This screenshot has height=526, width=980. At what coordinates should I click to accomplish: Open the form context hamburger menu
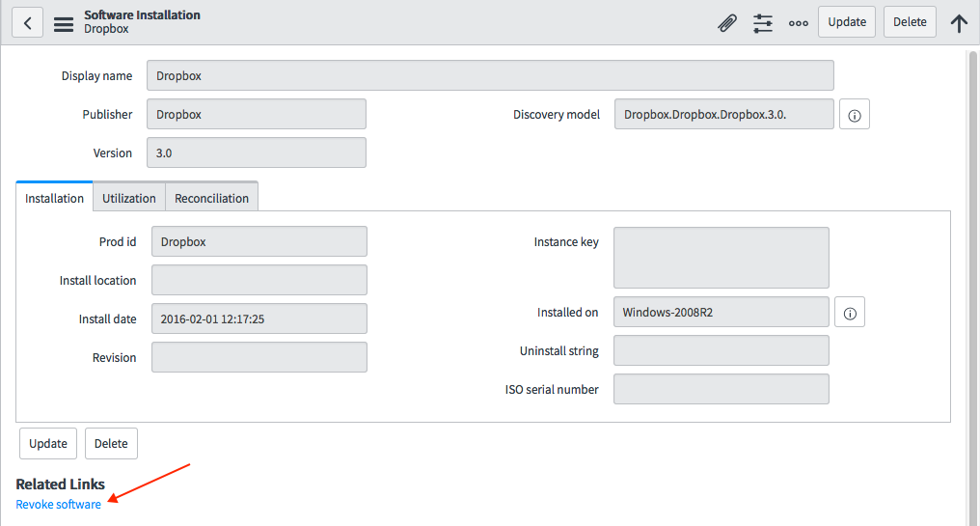[64, 24]
